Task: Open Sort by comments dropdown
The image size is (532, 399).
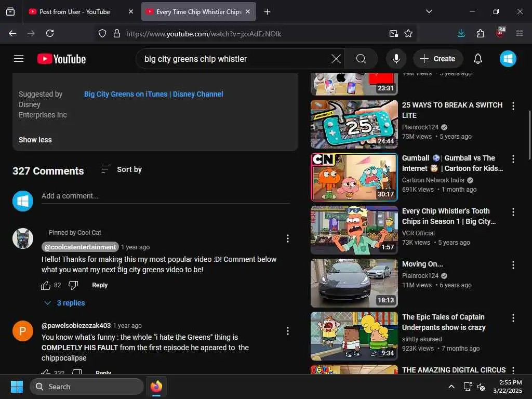Action: 122,169
